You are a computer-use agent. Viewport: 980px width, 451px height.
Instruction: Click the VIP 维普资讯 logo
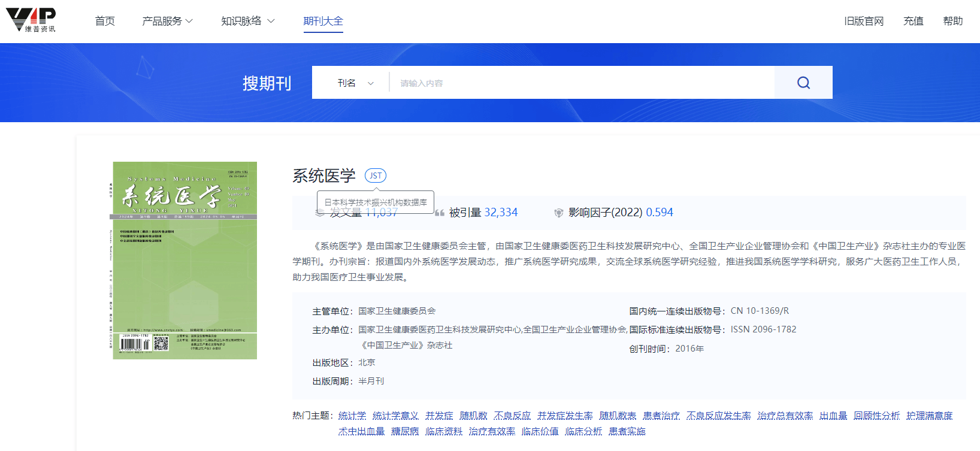pyautogui.click(x=31, y=20)
